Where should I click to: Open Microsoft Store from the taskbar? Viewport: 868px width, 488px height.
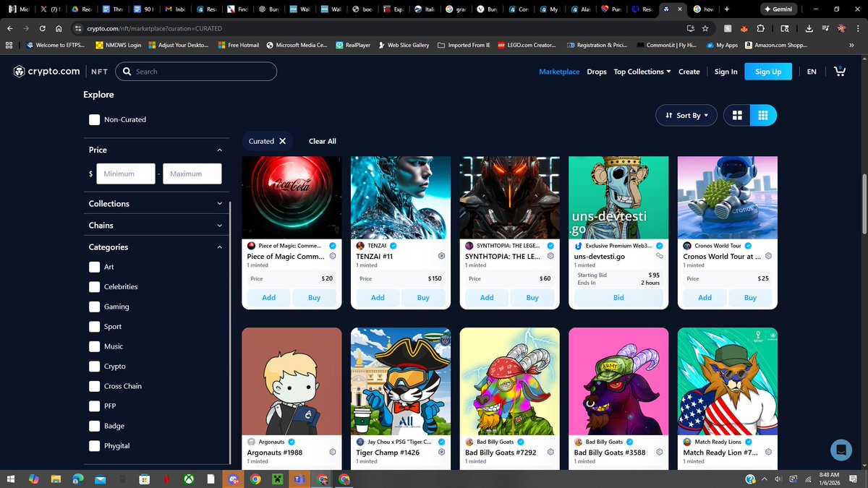tap(144, 479)
